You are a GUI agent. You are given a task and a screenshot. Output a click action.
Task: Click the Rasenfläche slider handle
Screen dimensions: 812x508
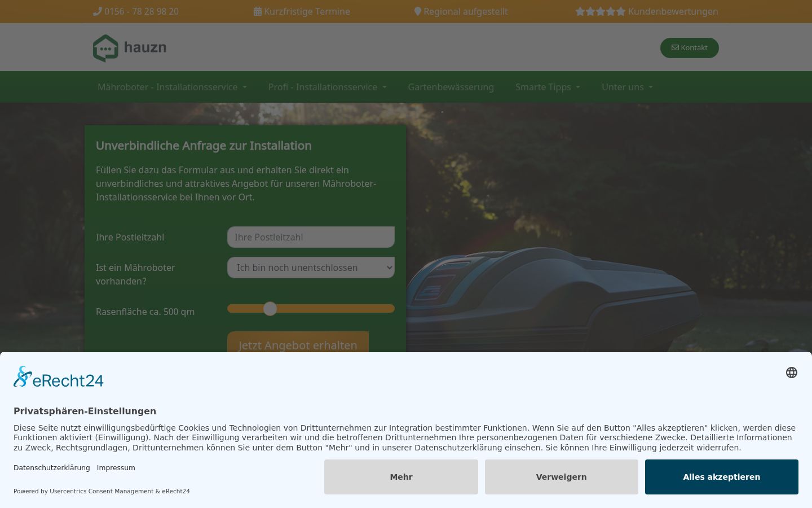click(x=270, y=309)
